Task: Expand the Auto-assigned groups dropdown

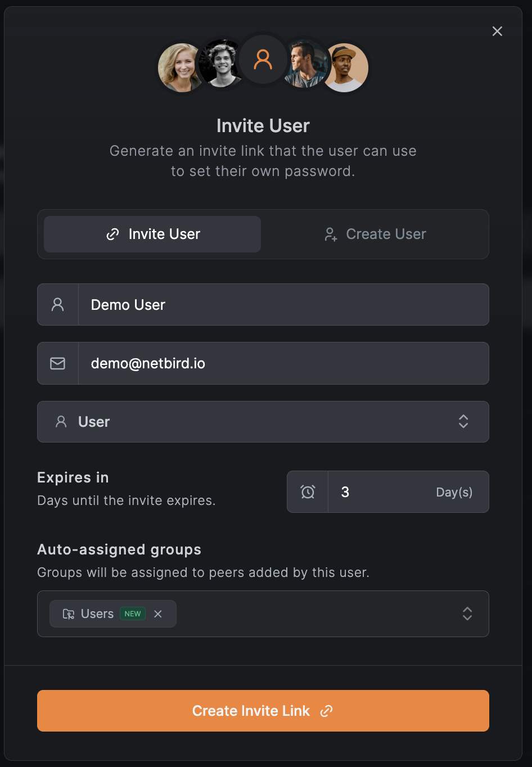Action: point(467,614)
